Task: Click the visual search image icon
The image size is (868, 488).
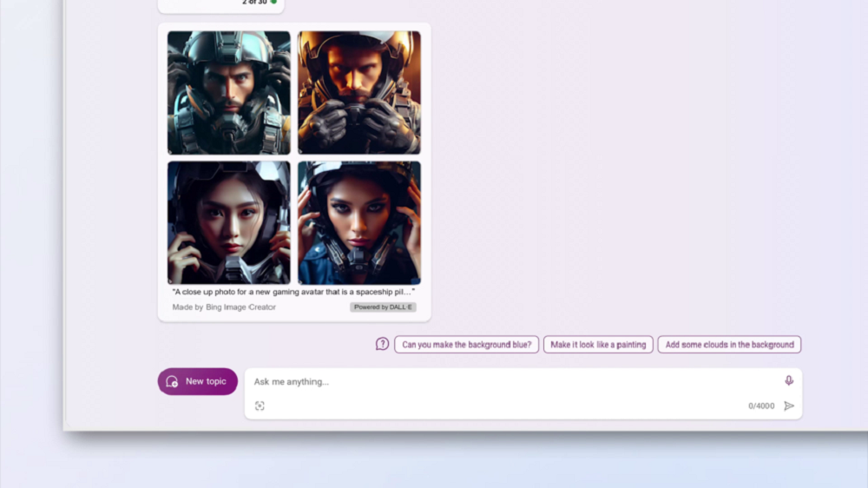Action: click(x=260, y=406)
